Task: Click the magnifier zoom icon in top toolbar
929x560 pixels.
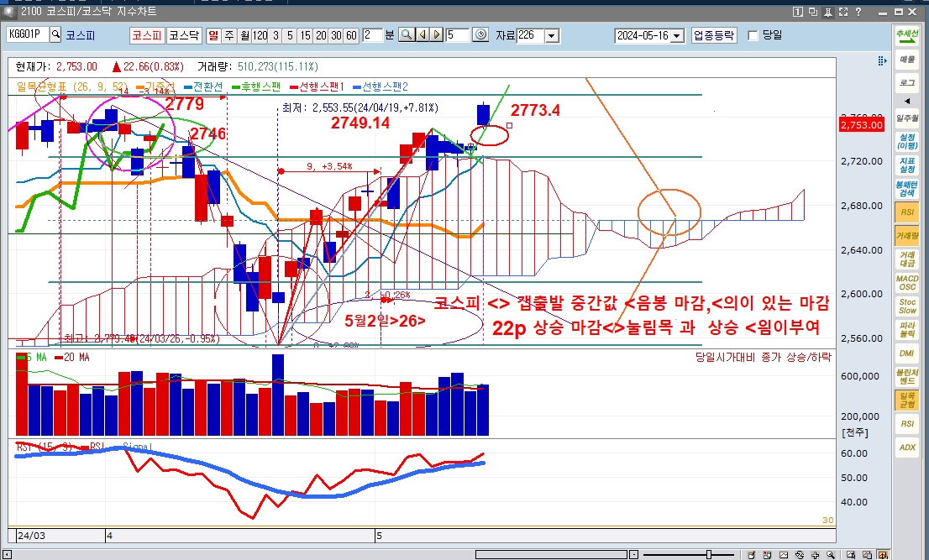Action: (x=406, y=35)
